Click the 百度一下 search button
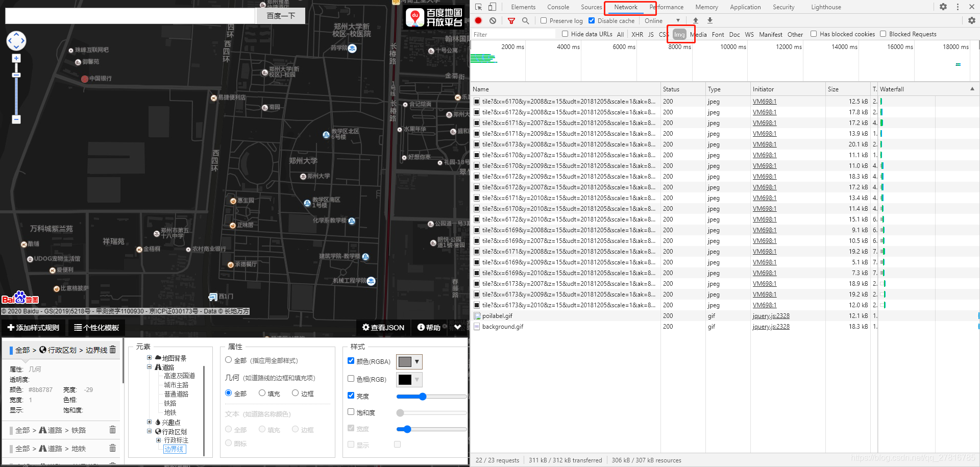Screen dimensions: 980x467 281,16
